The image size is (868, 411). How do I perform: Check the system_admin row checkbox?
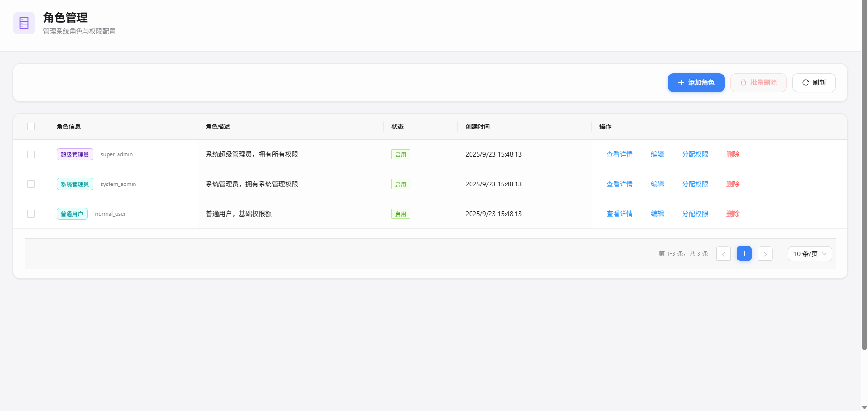coord(31,184)
